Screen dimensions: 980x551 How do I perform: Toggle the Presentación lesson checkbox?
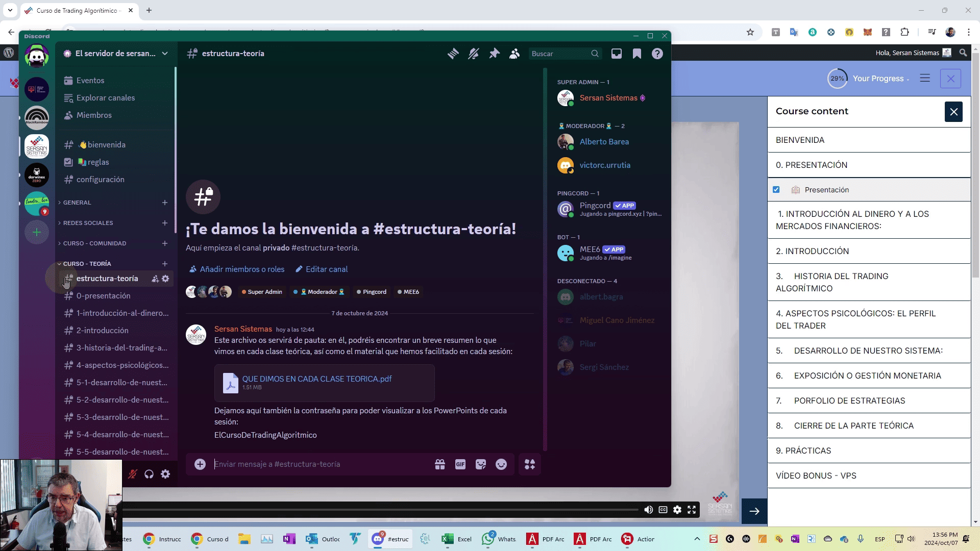pos(776,190)
